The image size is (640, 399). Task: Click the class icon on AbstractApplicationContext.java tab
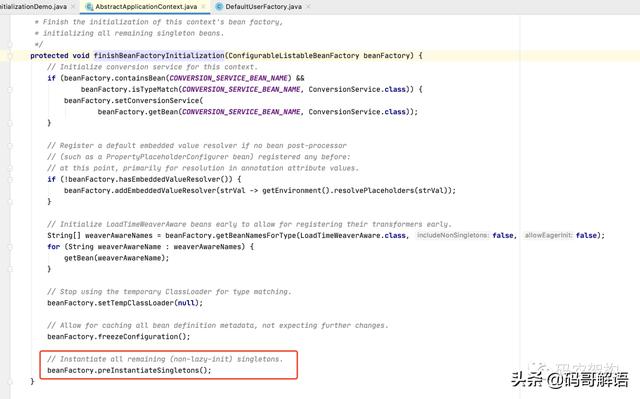tap(89, 7)
